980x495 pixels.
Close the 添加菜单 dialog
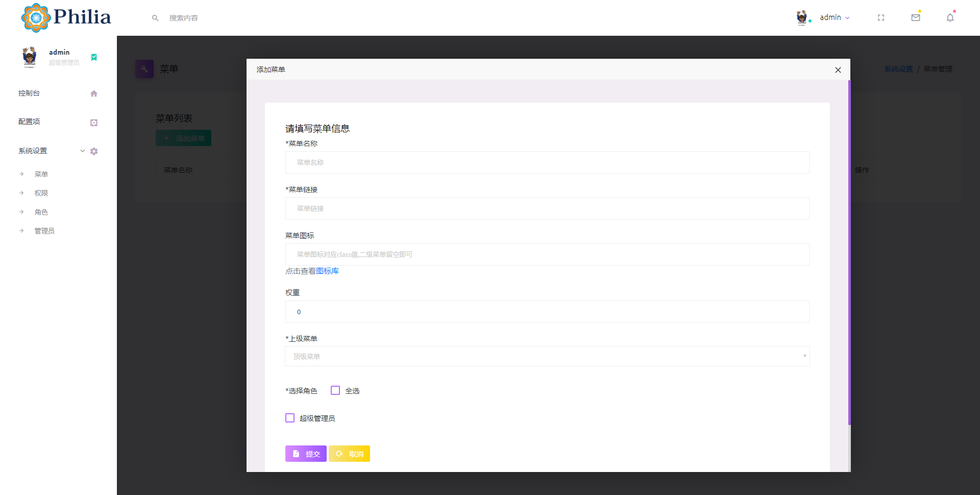838,70
